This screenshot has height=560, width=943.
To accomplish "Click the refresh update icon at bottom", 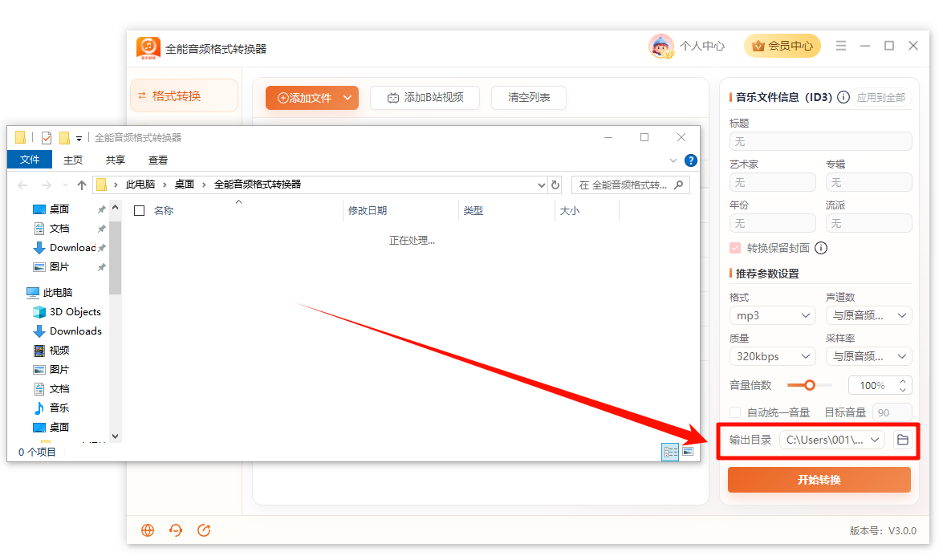I will pos(204,530).
